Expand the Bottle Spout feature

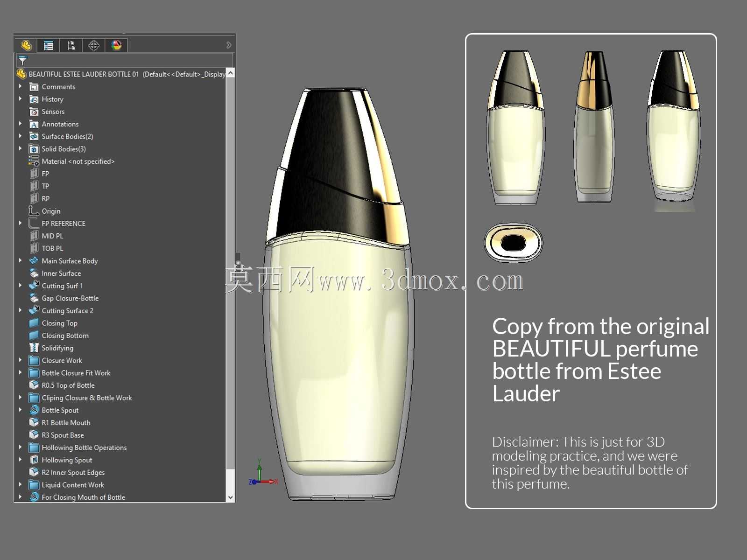point(21,410)
